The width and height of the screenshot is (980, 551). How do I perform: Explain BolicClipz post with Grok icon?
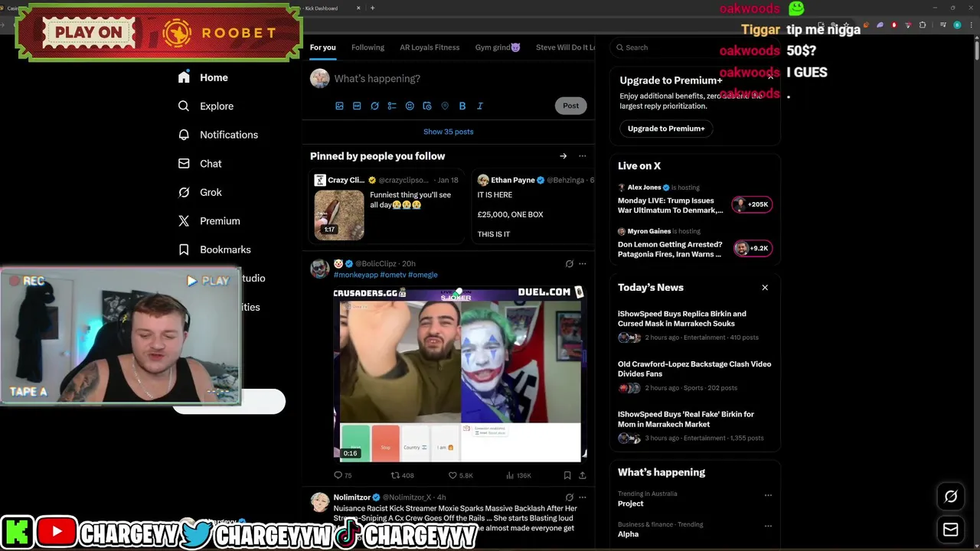coord(569,264)
